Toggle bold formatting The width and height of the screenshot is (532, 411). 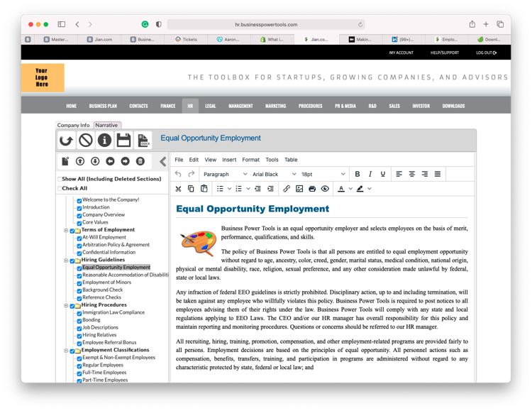point(358,174)
